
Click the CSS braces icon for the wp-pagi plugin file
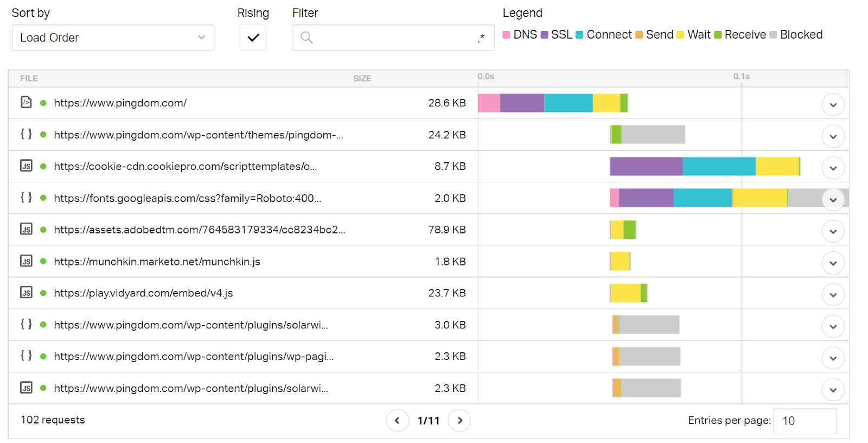coord(26,356)
